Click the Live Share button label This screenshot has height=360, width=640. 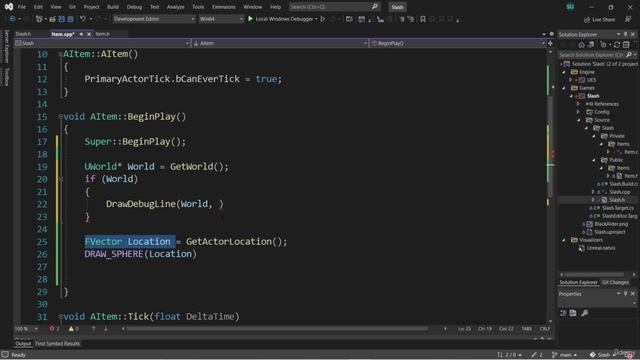(603, 20)
